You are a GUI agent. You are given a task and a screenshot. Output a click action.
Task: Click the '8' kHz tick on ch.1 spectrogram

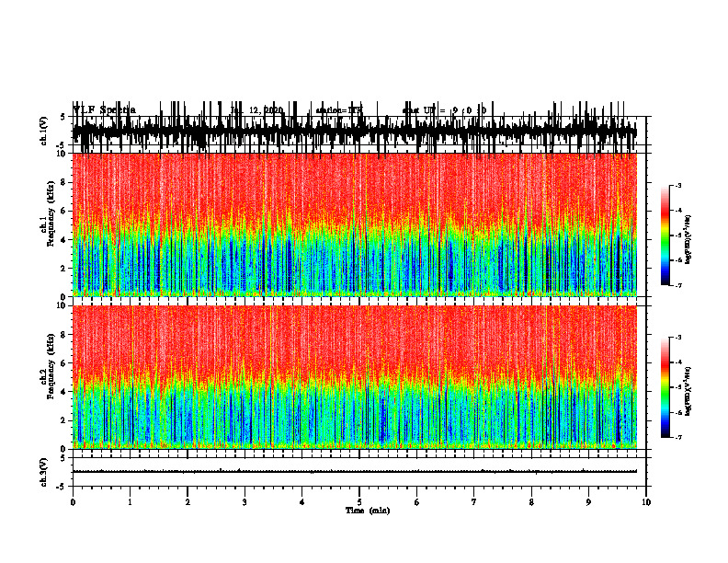click(64, 182)
